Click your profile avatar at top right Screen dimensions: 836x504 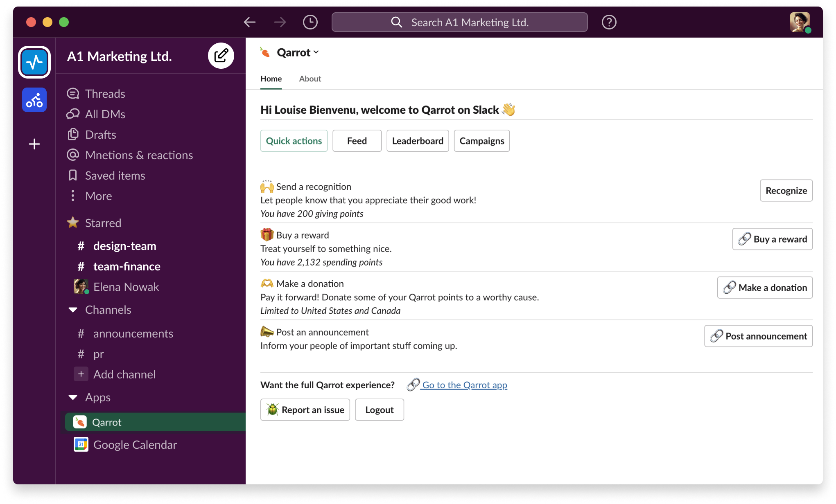tap(799, 22)
